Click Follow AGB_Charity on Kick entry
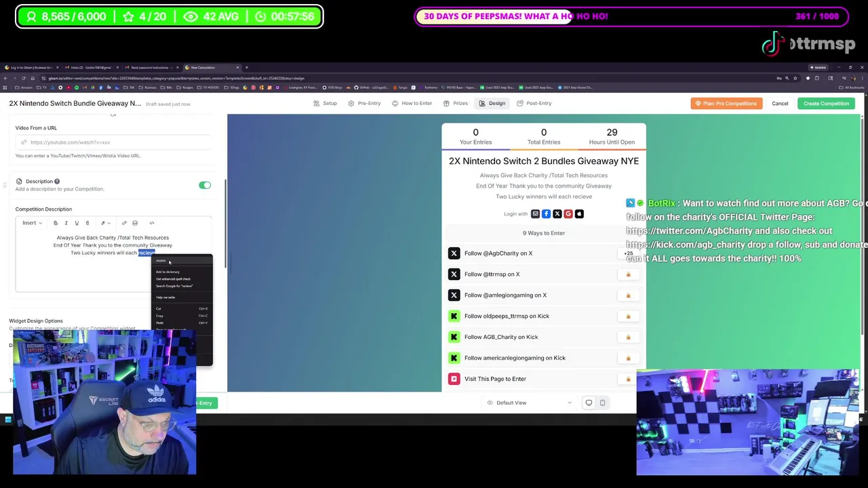 pyautogui.click(x=544, y=337)
